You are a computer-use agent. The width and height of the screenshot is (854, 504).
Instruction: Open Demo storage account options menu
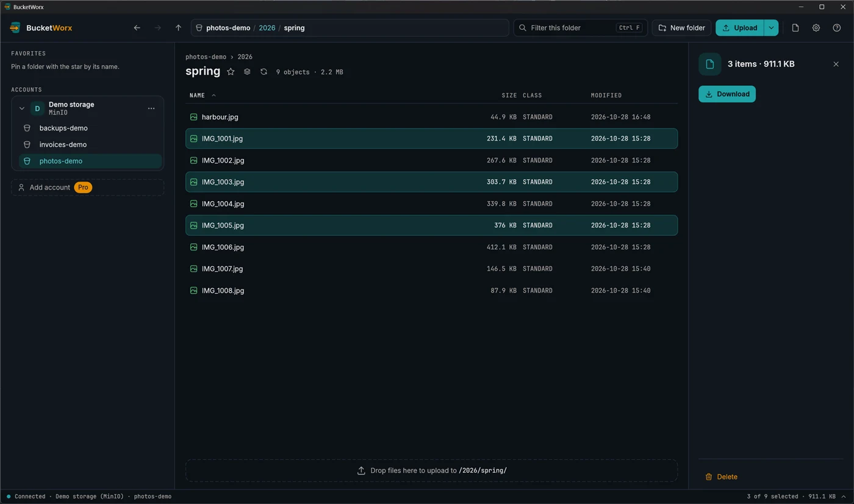(x=151, y=108)
